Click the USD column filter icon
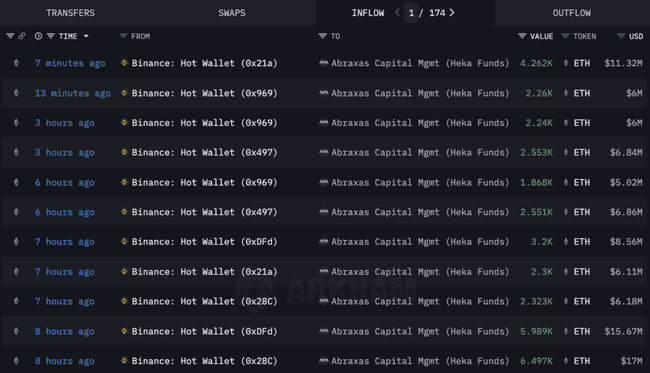The height and width of the screenshot is (373, 650). click(621, 36)
